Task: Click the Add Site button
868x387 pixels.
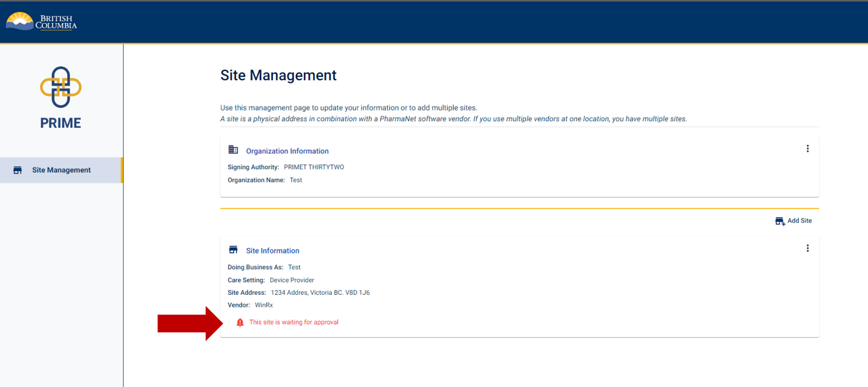Action: pyautogui.click(x=793, y=220)
